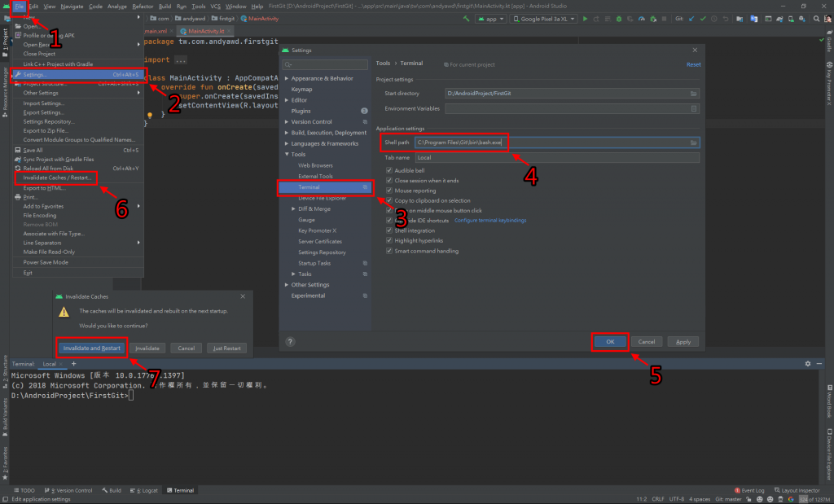Viewport: 834px width, 504px height.
Task: Click Git commit green checkmark icon
Action: (x=703, y=19)
